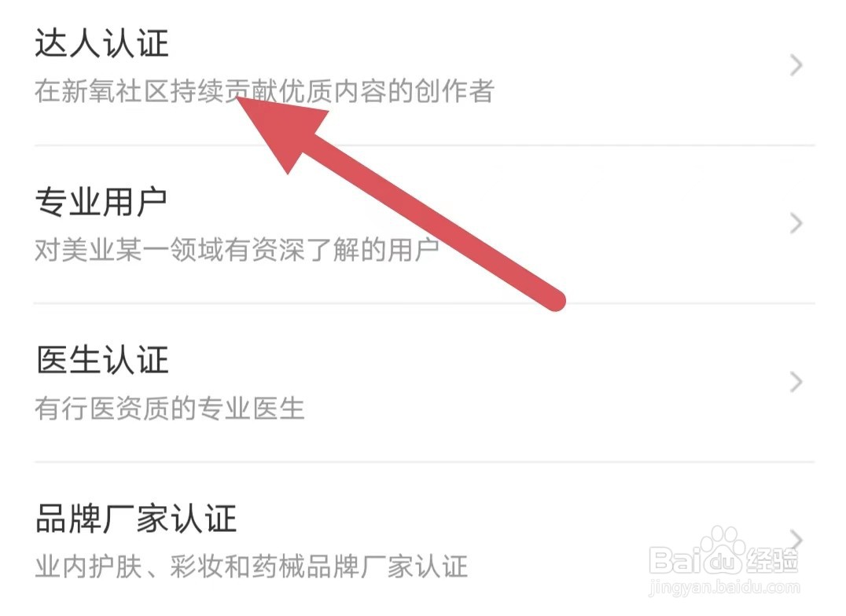This screenshot has height=616, width=846.
Task: Click description 对美业某一领域有资深了解的用户
Action: 237,250
